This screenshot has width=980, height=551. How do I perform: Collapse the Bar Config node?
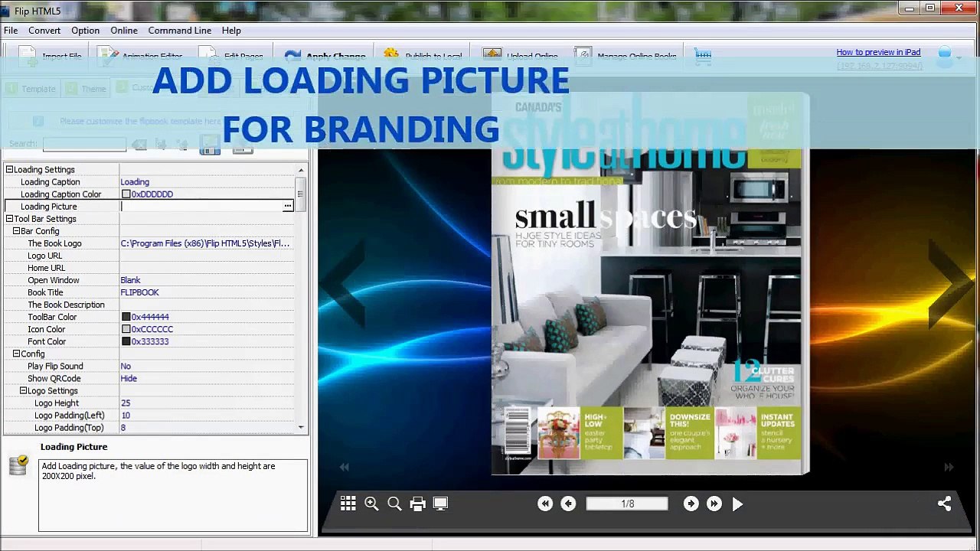tap(16, 231)
